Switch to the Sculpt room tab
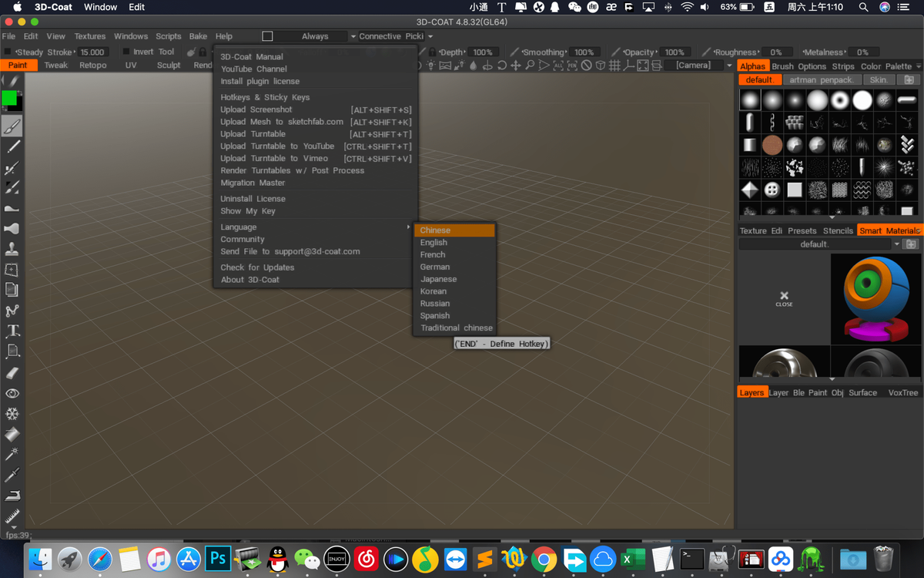Screen dimensions: 924x578 [169, 66]
